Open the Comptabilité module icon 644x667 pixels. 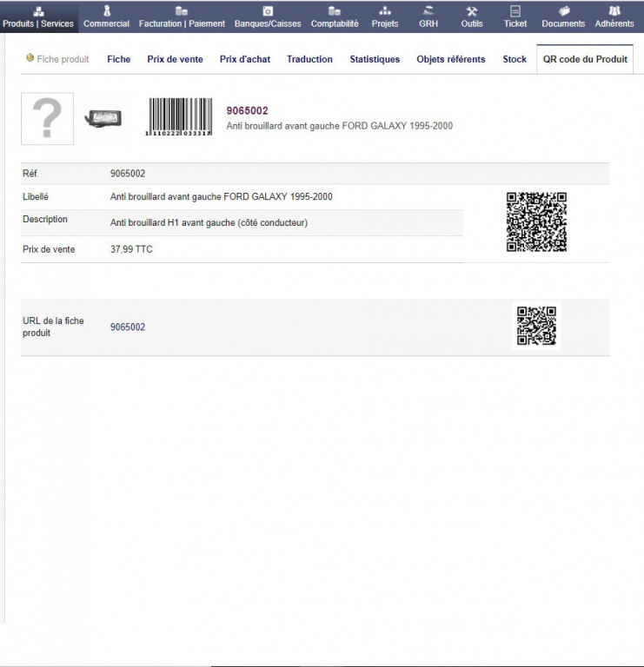334,10
